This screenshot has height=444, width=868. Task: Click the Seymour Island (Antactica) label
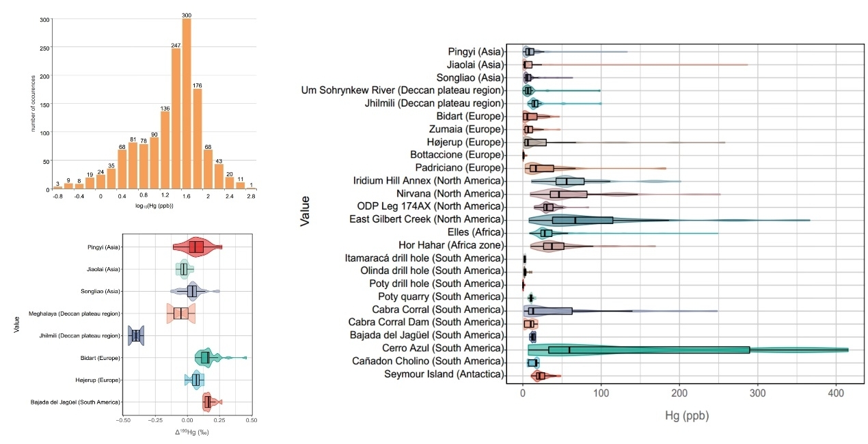pyautogui.click(x=443, y=374)
